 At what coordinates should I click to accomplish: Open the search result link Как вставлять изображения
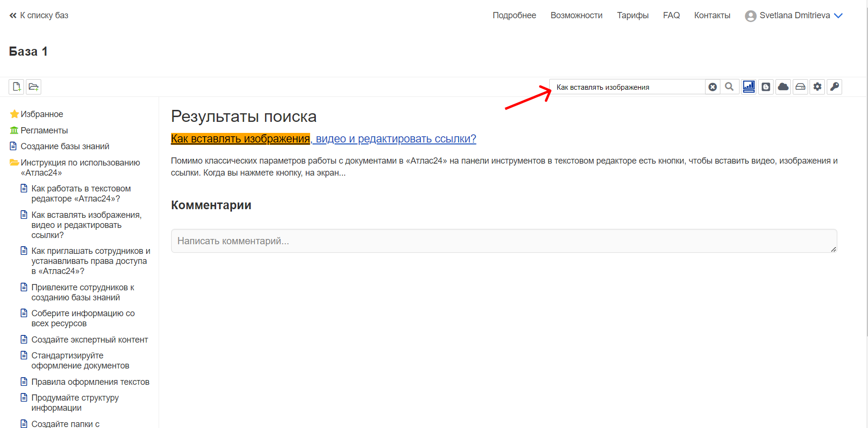pyautogui.click(x=324, y=139)
